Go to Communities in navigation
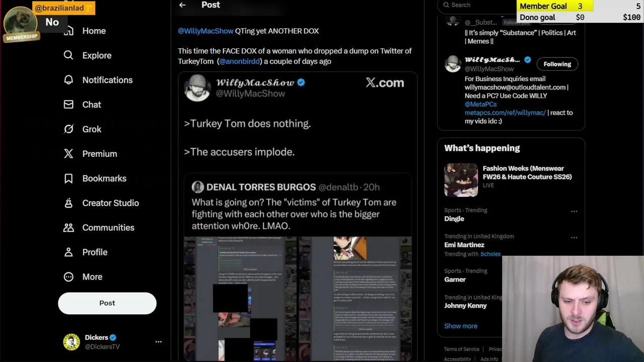 [x=108, y=228]
